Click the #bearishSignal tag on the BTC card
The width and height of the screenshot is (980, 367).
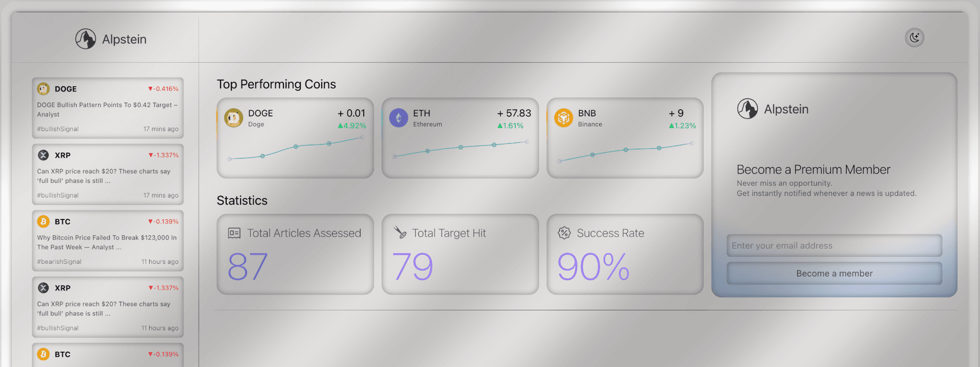pos(59,262)
